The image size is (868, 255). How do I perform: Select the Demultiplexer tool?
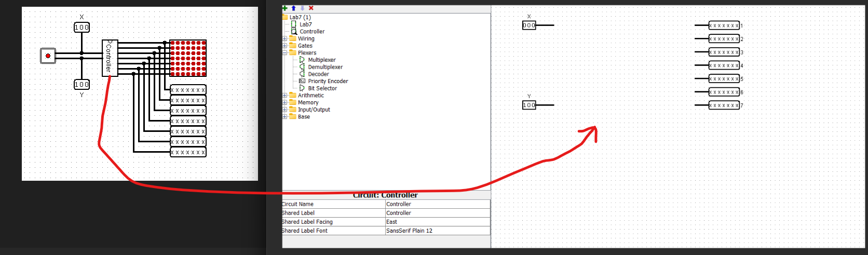pyautogui.click(x=325, y=67)
